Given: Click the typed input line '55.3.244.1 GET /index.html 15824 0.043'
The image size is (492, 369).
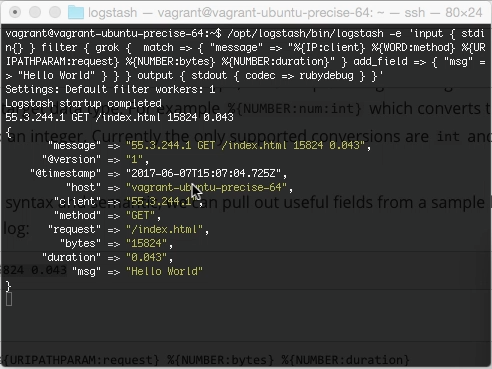Looking at the screenshot, I should [x=119, y=117].
